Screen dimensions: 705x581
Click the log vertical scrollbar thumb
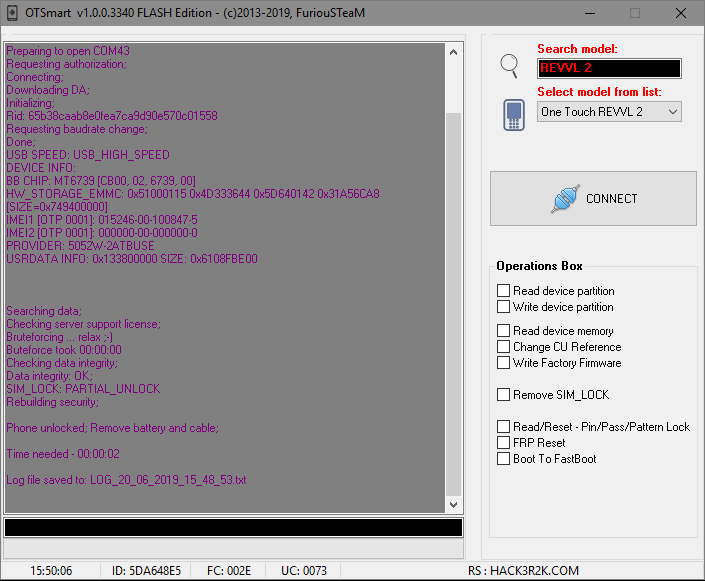click(453, 304)
